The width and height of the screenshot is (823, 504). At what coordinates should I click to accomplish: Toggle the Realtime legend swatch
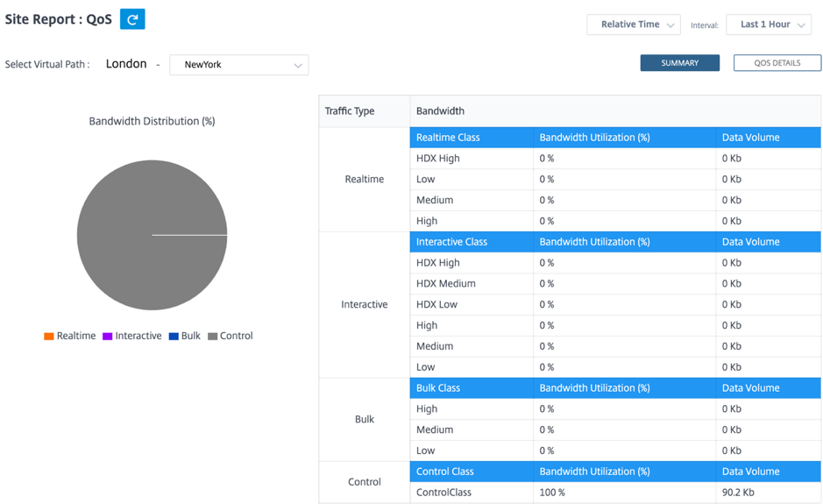tap(49, 336)
